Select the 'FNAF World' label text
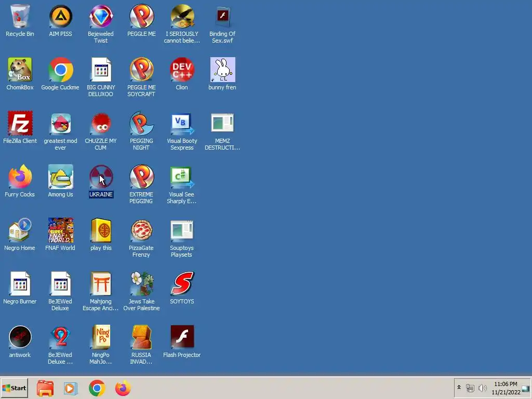This screenshot has height=399, width=532. coord(60,248)
